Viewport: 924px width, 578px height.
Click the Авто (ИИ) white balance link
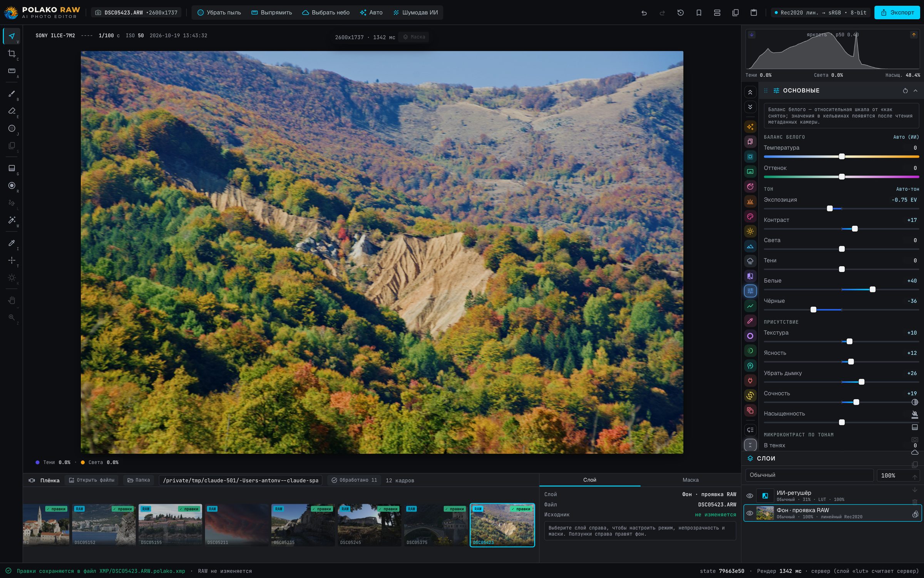pos(906,137)
